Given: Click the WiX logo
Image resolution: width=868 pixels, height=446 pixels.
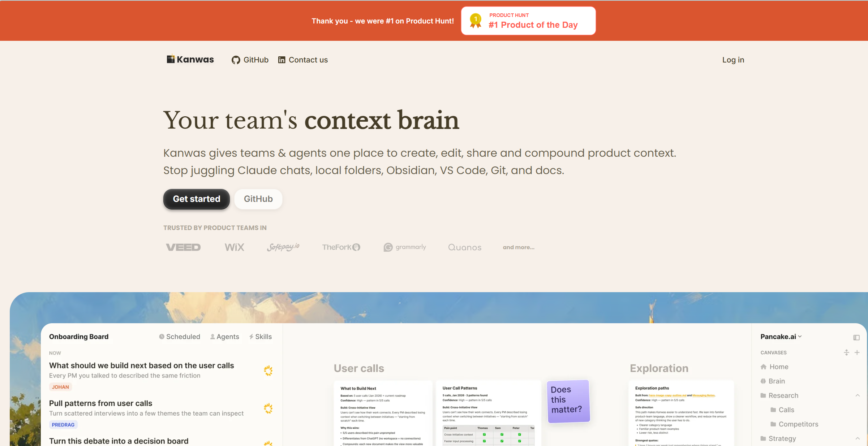Looking at the screenshot, I should [x=235, y=247].
